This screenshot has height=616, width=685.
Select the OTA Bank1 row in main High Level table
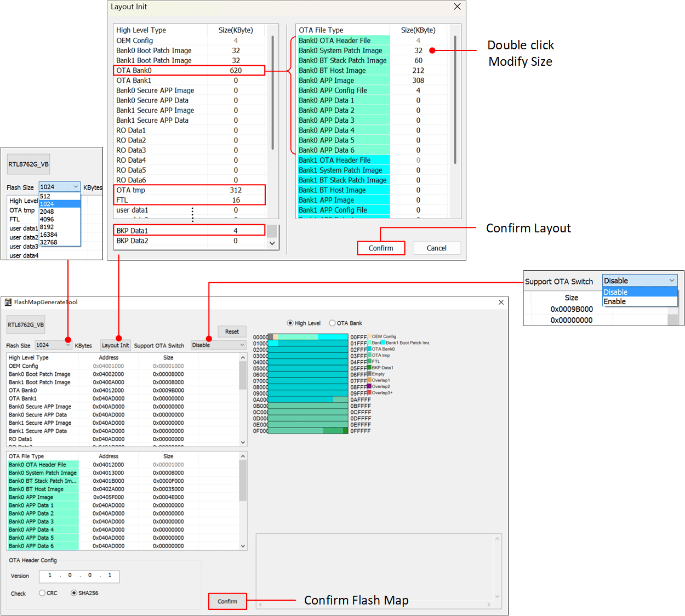[x=123, y=398]
